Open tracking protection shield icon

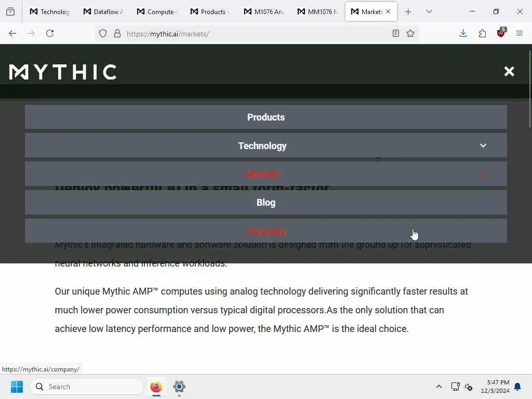point(103,33)
